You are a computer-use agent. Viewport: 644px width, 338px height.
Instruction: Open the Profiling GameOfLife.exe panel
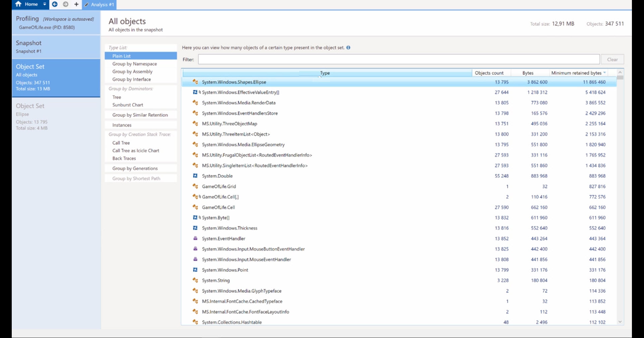click(56, 22)
